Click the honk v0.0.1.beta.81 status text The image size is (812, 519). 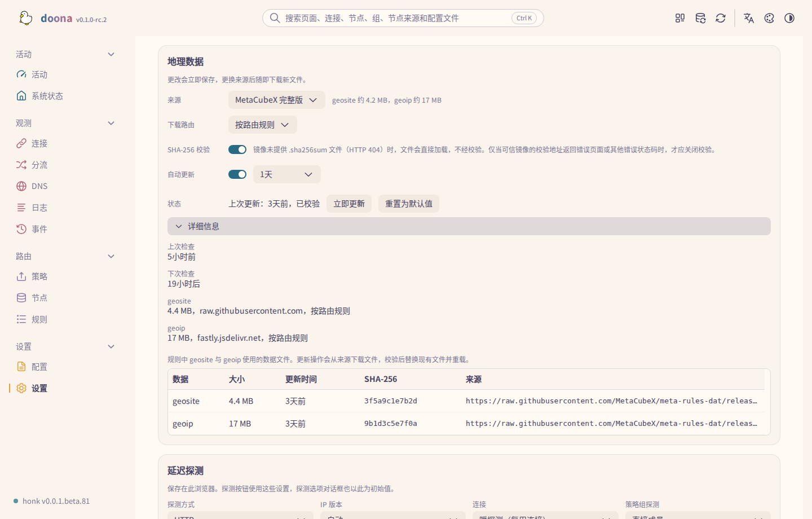(x=56, y=501)
